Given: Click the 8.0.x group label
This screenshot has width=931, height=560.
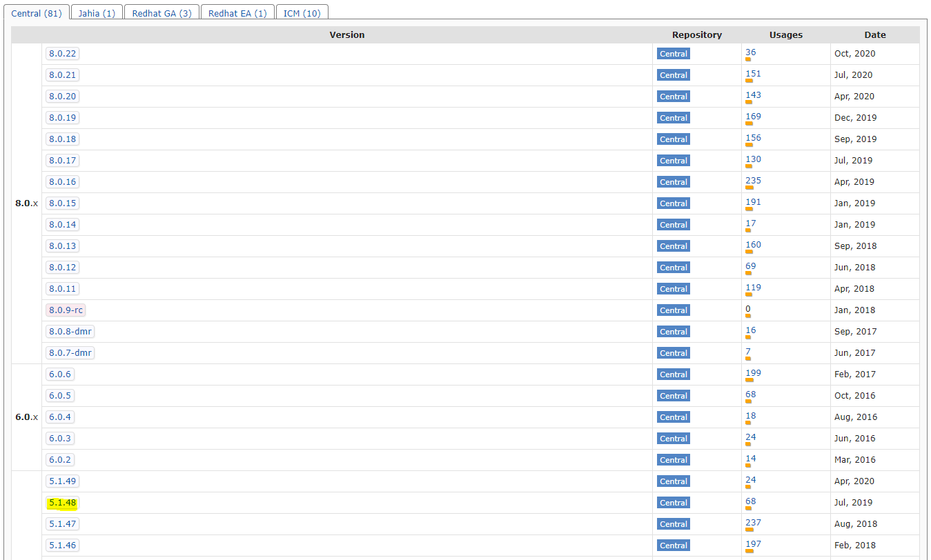Looking at the screenshot, I should [26, 203].
